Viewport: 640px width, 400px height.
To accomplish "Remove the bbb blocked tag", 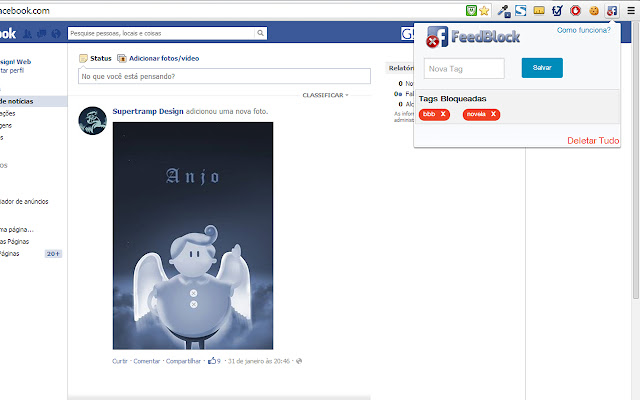I will tap(443, 114).
